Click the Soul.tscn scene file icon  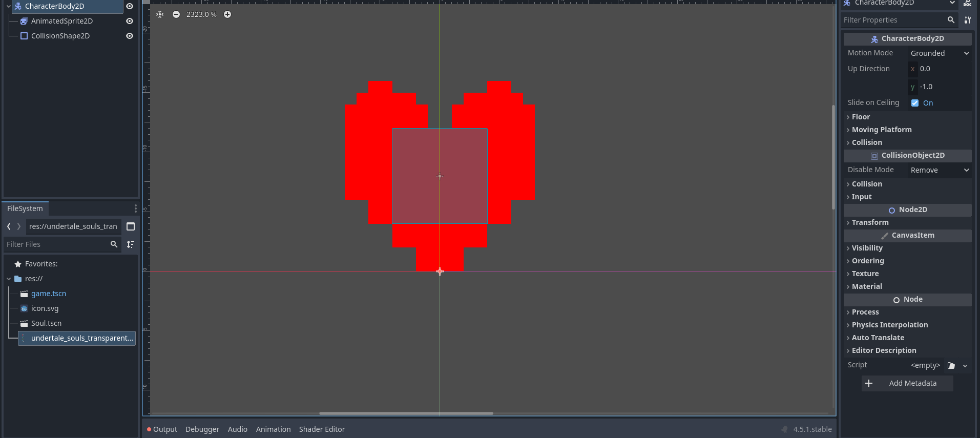click(24, 323)
